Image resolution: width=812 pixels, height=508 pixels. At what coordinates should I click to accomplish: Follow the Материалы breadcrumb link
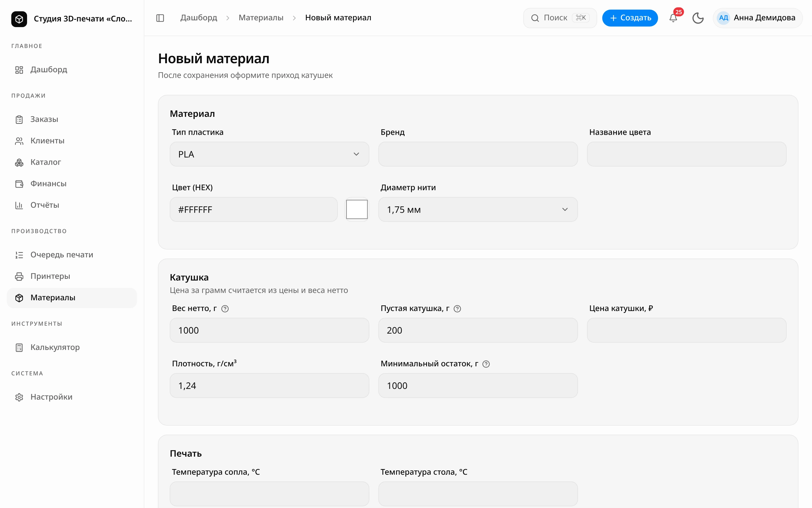point(261,18)
